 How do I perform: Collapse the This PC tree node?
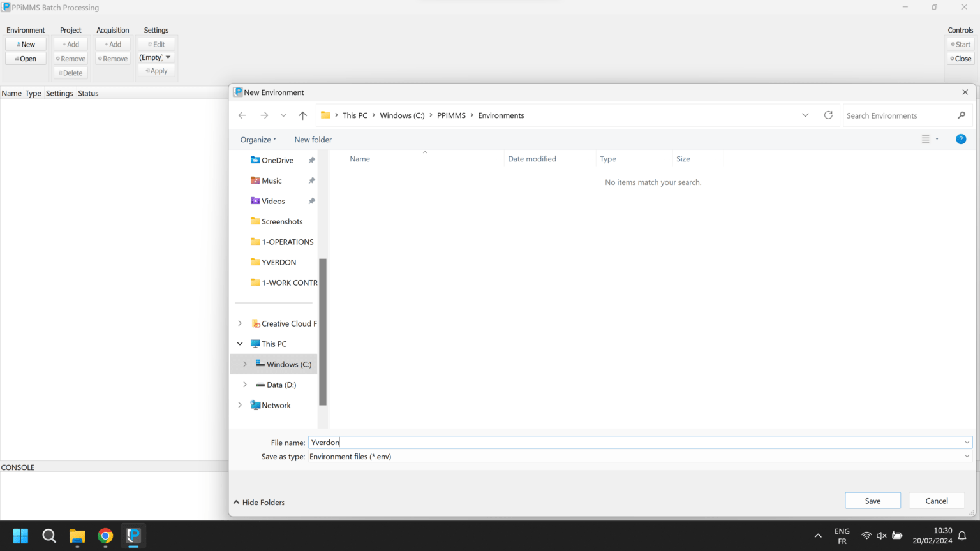click(240, 344)
